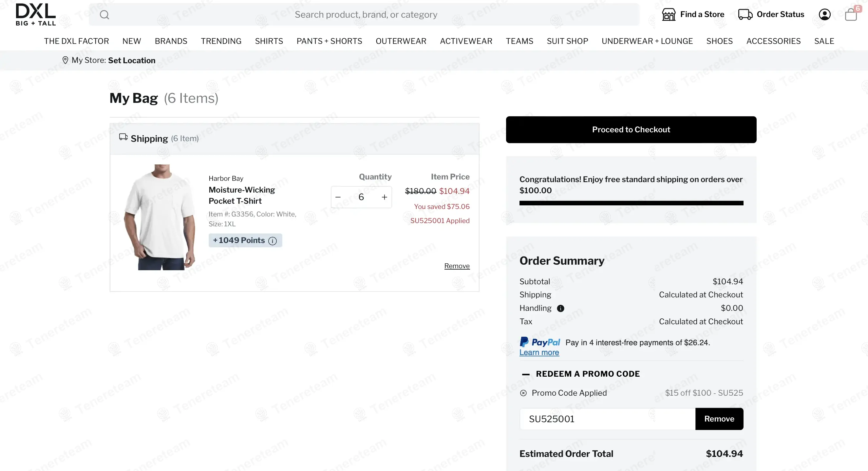Viewport: 868px width, 471px height.
Task: Click the My Store location pin icon
Action: pyautogui.click(x=66, y=60)
